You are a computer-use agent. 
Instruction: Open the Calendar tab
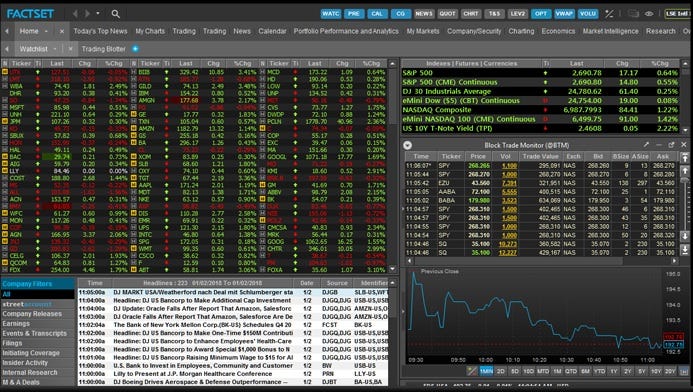[272, 31]
